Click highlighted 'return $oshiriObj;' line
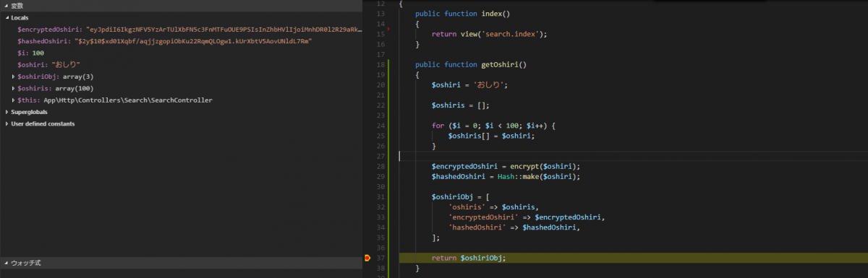 [469, 258]
